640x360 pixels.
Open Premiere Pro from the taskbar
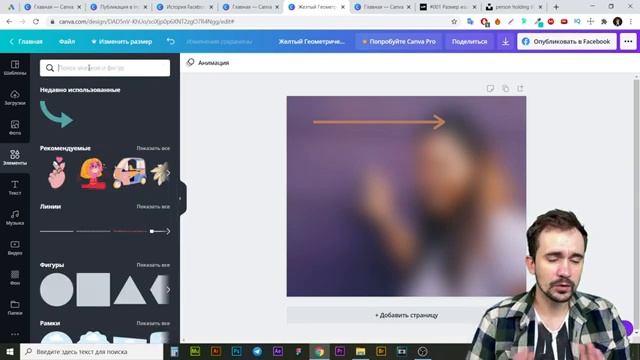coord(340,351)
